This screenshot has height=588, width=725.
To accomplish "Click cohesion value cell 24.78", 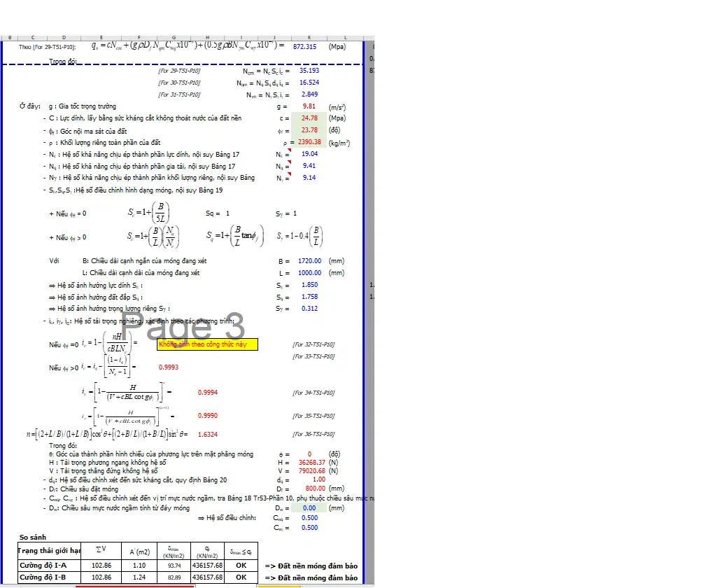I will coord(309,118).
